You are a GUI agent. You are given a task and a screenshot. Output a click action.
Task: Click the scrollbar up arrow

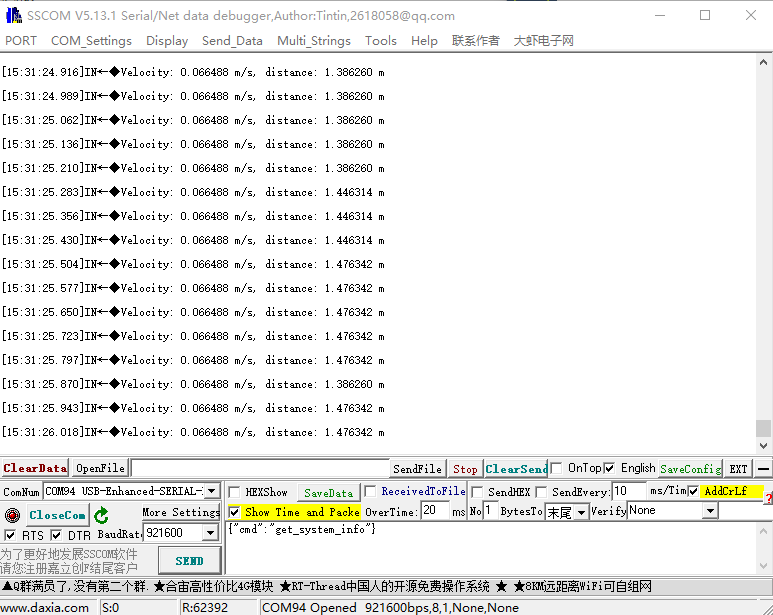point(763,62)
